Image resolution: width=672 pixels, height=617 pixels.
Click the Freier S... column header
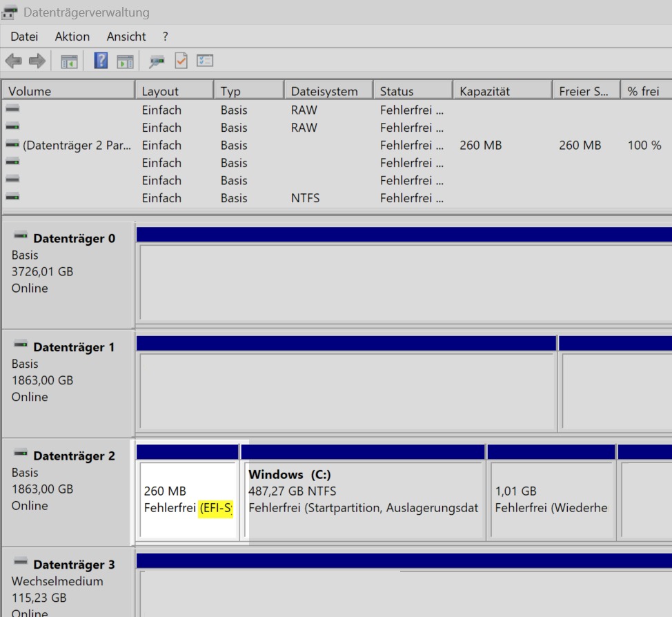coord(586,91)
